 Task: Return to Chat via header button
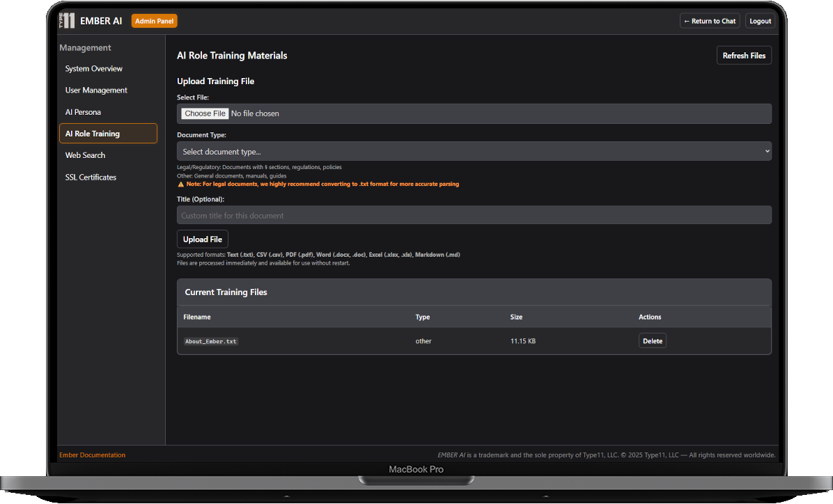[710, 21]
